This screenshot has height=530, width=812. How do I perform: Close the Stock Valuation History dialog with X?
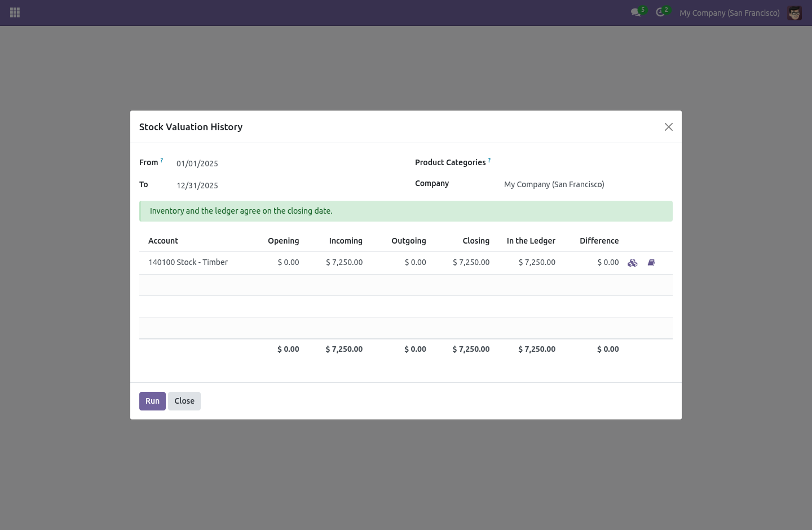tap(669, 127)
